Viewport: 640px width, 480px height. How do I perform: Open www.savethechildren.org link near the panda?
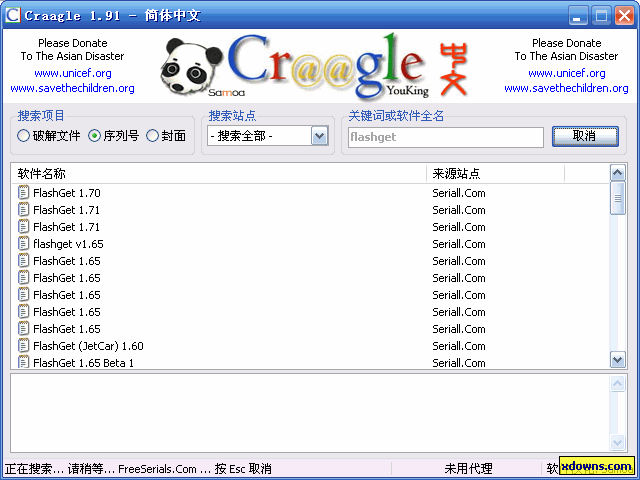point(73,88)
